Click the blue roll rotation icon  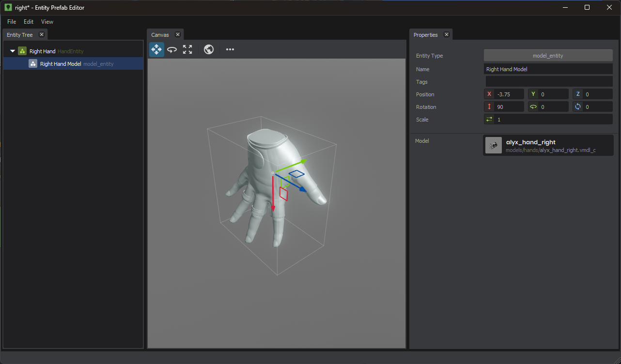click(x=577, y=106)
